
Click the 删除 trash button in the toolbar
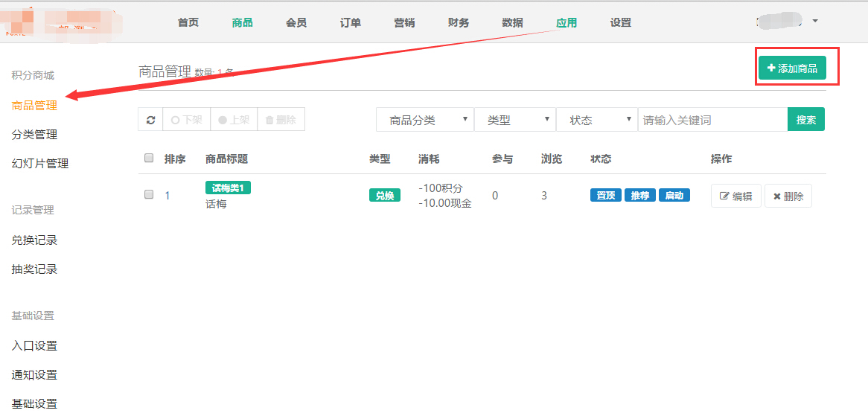coord(281,120)
